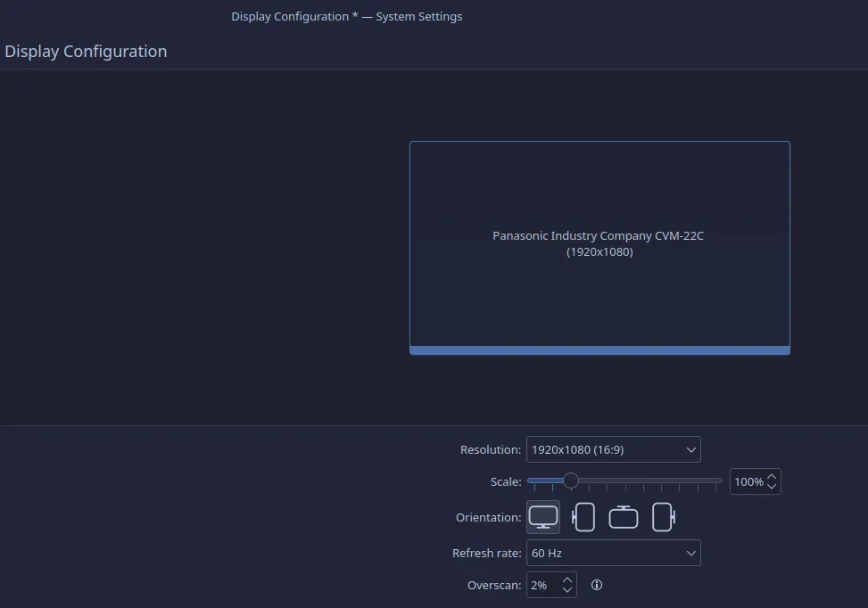Increase scale with the up stepper arrow
The height and width of the screenshot is (608, 868).
point(771,476)
